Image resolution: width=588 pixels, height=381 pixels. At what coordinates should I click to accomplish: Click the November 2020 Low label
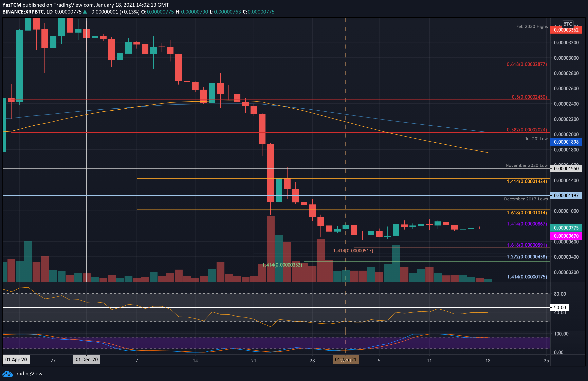click(527, 166)
